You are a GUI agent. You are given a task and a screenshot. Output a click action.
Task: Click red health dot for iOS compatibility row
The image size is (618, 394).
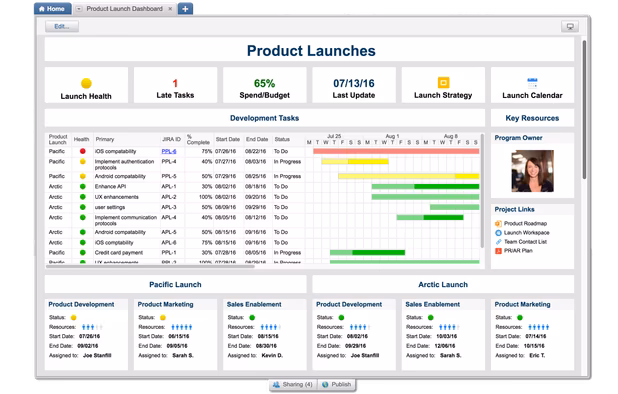(x=82, y=151)
